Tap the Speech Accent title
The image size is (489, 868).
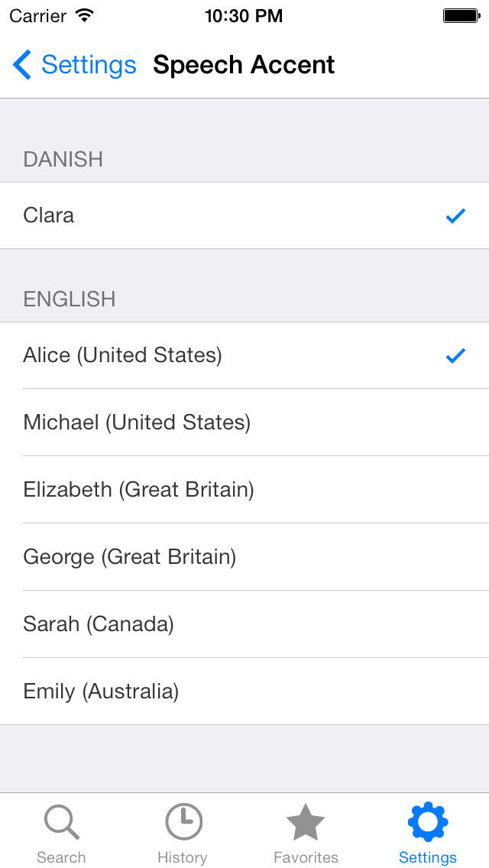click(x=244, y=65)
